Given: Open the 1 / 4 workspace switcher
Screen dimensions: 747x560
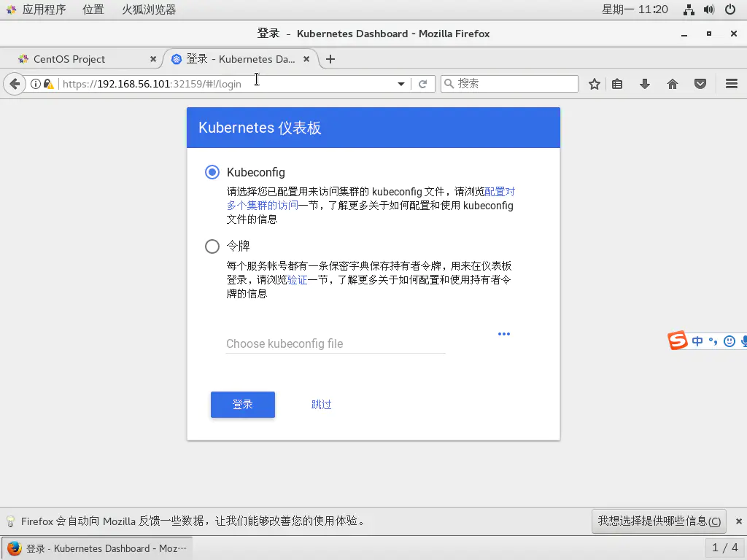Looking at the screenshot, I should pyautogui.click(x=724, y=548).
